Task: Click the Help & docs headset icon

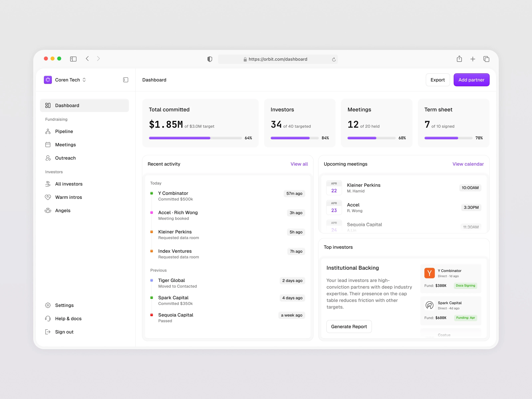Action: 48,318
